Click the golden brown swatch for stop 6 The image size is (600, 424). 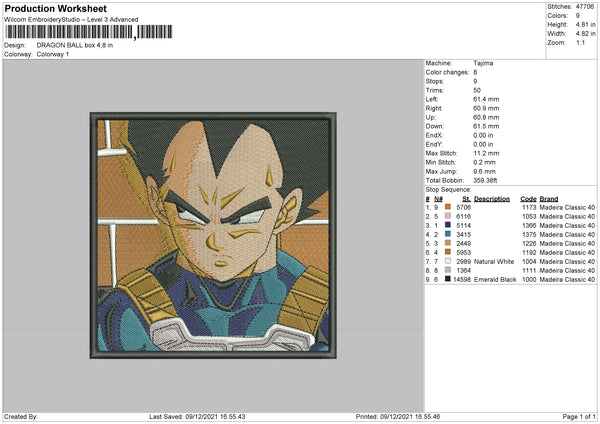click(448, 252)
